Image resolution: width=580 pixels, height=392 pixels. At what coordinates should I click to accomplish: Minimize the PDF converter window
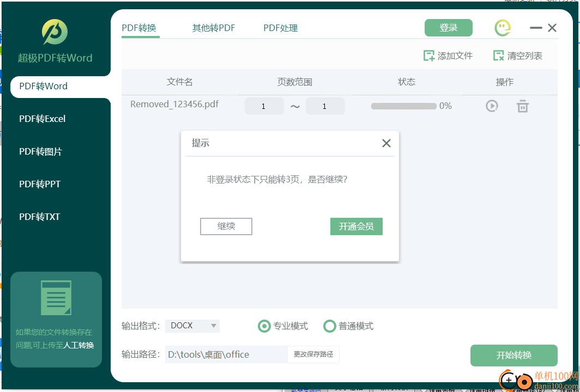pos(536,28)
